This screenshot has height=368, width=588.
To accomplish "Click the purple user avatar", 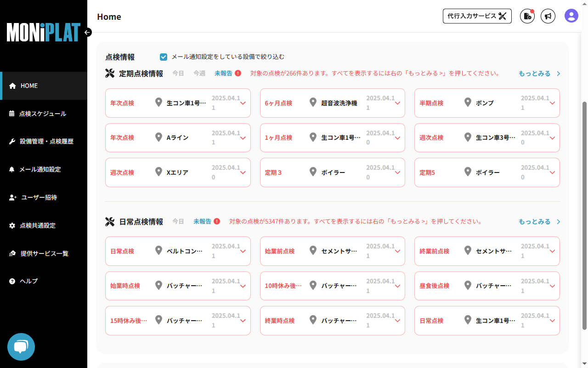I will [571, 16].
